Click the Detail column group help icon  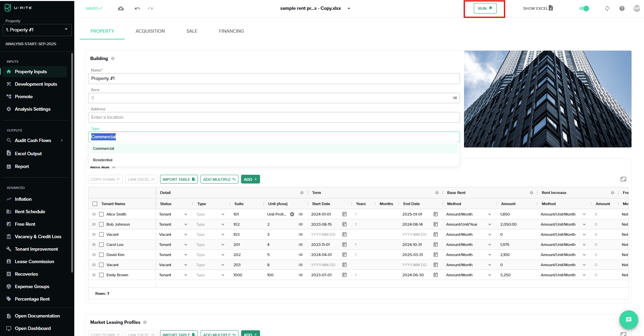coord(302,193)
